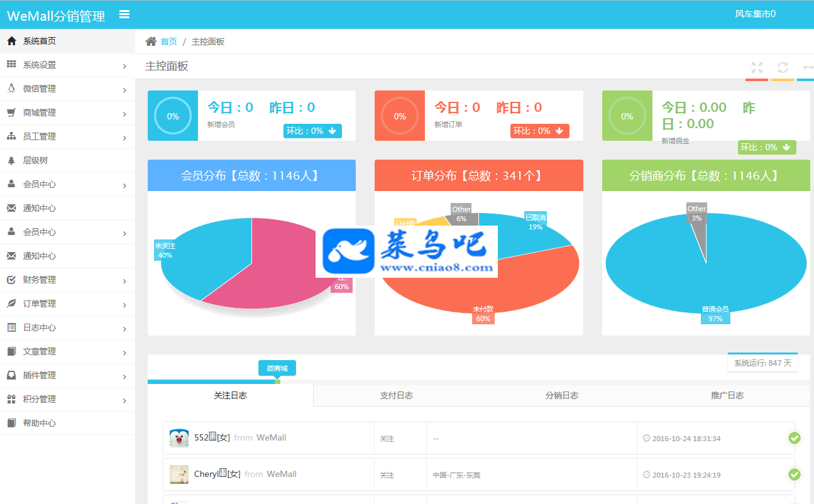Switch to the 推广日志 tab

pos(727,395)
